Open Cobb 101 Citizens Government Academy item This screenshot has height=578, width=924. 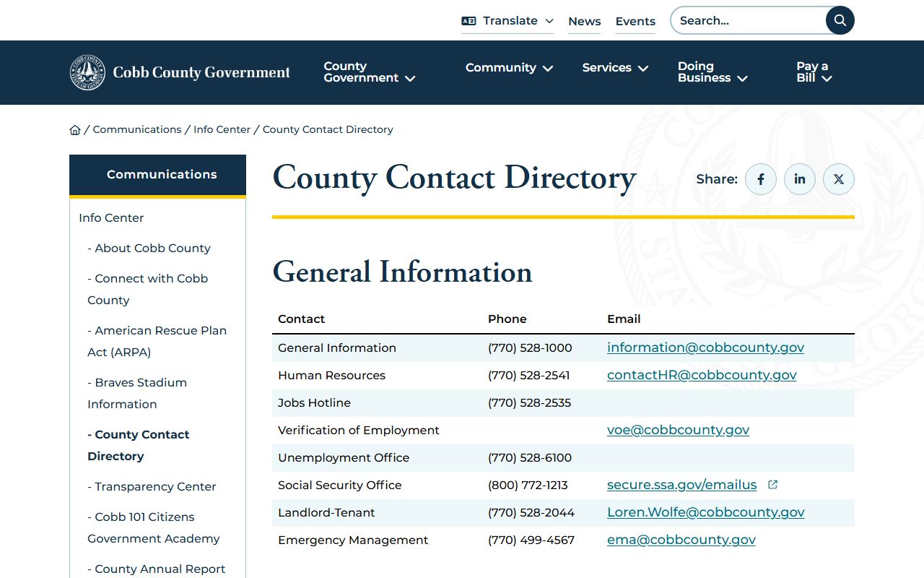(x=154, y=527)
